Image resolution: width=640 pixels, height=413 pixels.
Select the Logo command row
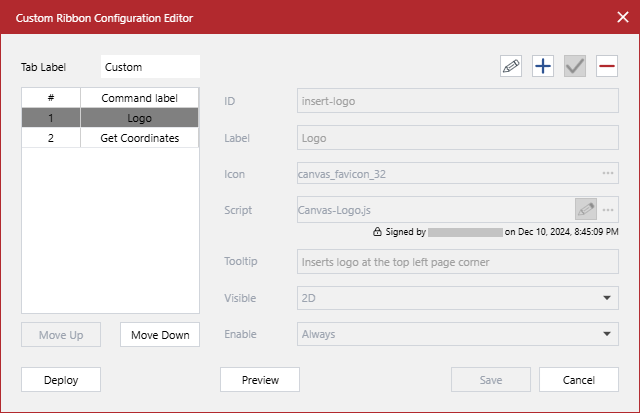(x=139, y=118)
